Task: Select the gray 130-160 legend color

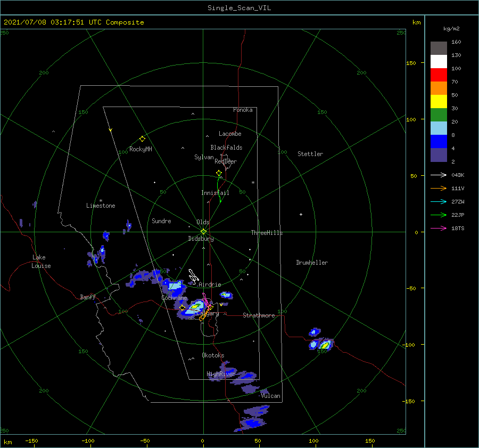Action: coord(439,48)
